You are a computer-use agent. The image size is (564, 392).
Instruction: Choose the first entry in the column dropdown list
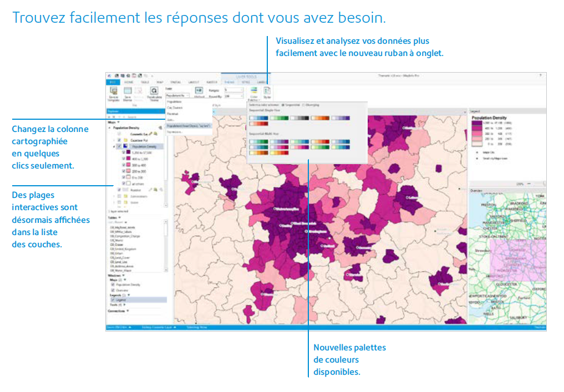(x=188, y=102)
